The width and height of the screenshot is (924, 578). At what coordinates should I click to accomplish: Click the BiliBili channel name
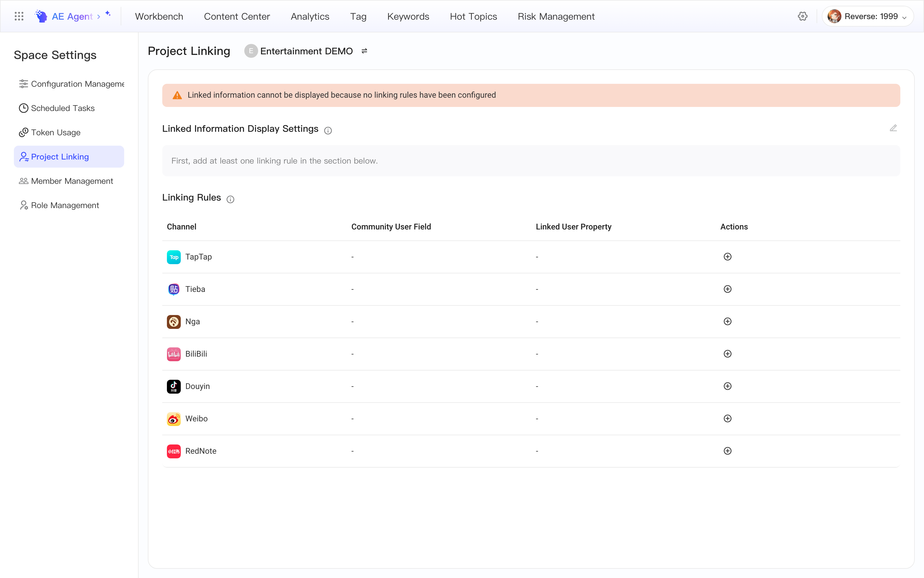pos(196,354)
